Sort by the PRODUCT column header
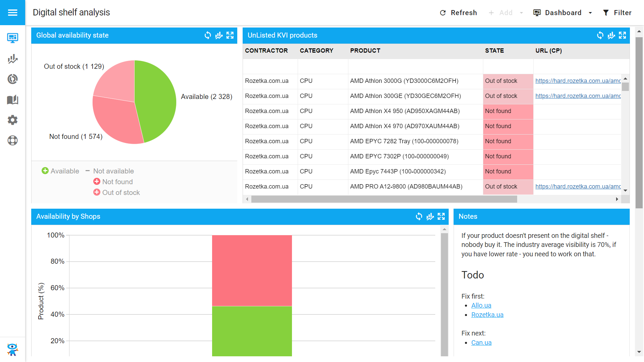Viewport: 644px width, 362px height. coord(365,51)
